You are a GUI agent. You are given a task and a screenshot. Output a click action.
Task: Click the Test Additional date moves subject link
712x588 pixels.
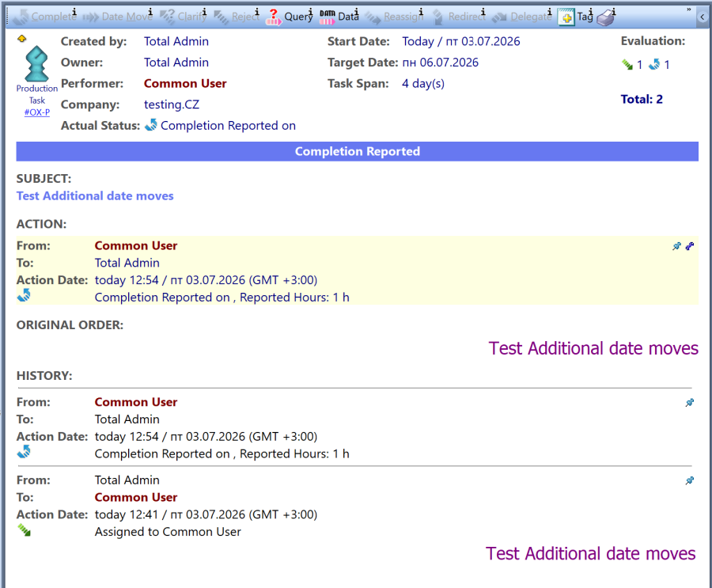point(95,195)
